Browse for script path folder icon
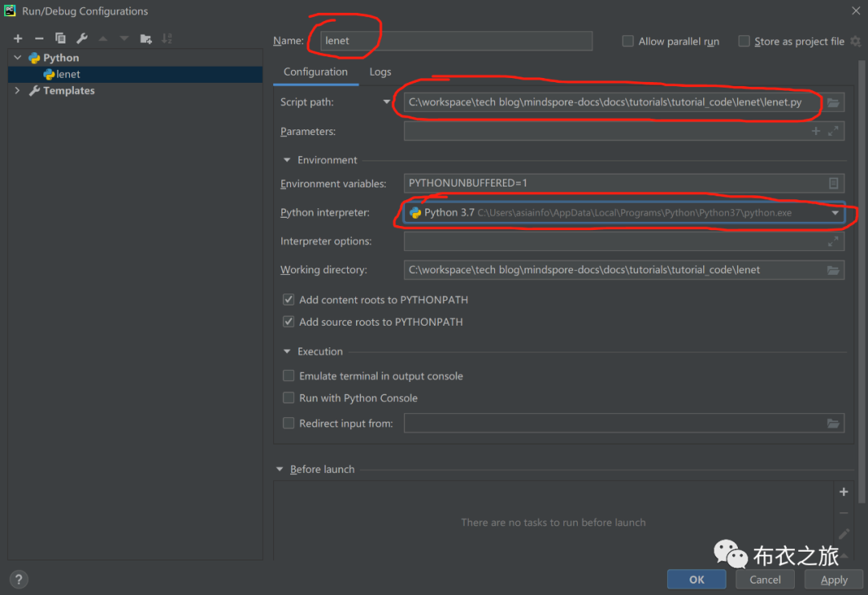The height and width of the screenshot is (595, 868). click(x=833, y=102)
